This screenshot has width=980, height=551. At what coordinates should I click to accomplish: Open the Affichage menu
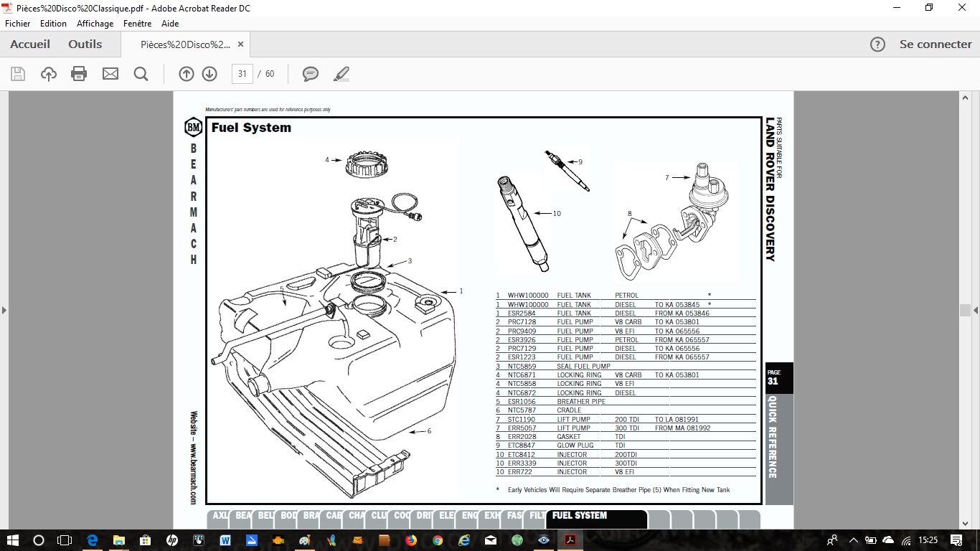pos(95,24)
